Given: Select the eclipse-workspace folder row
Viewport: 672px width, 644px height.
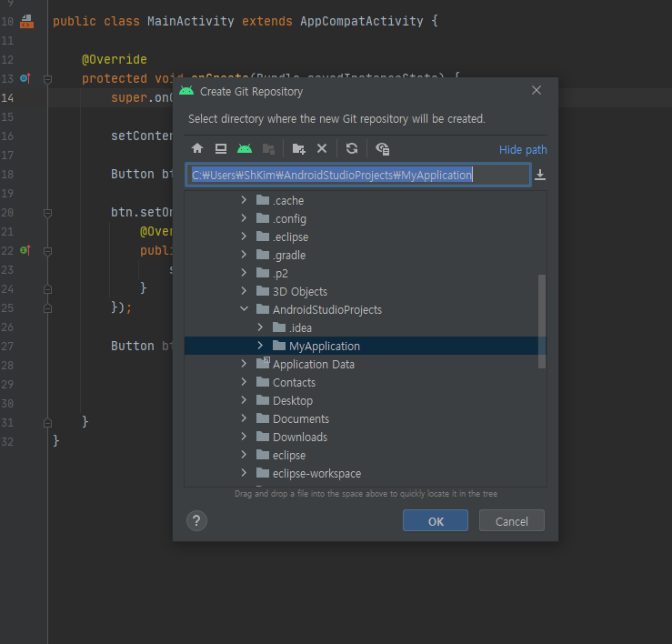Looking at the screenshot, I should [x=366, y=473].
